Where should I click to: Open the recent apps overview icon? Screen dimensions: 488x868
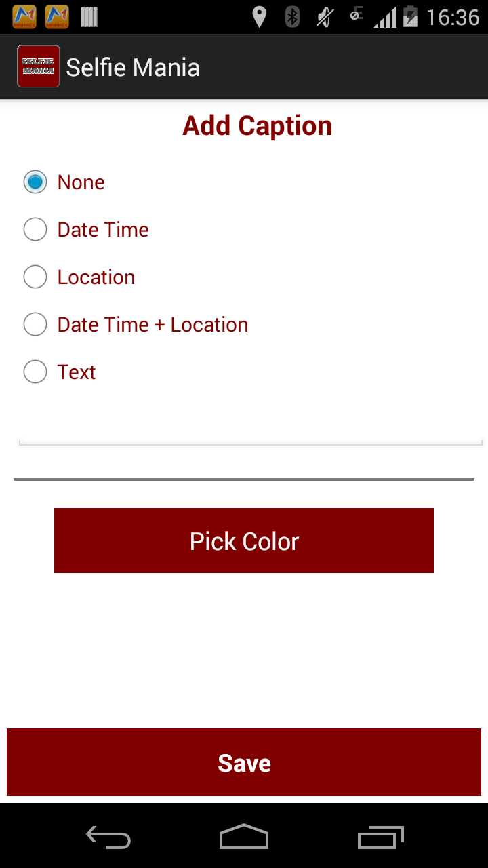point(380,837)
